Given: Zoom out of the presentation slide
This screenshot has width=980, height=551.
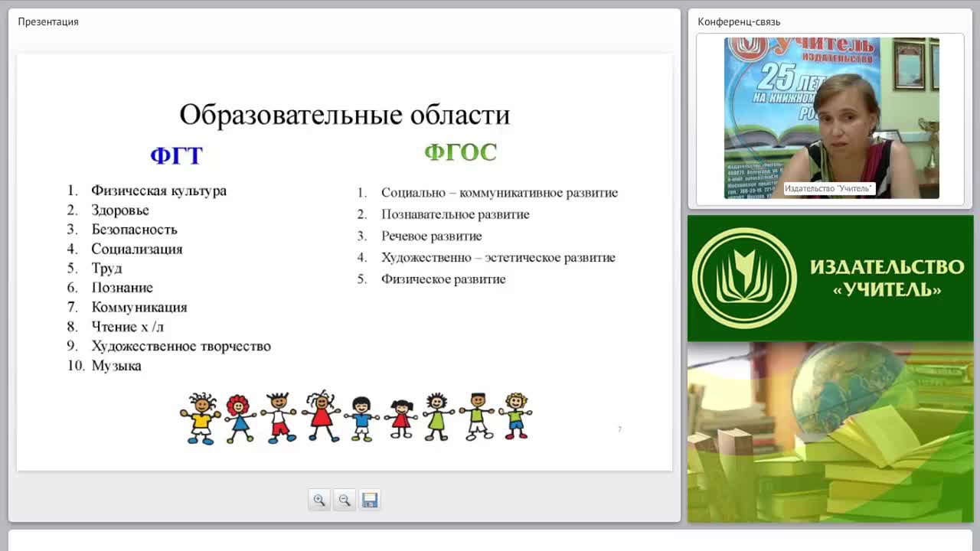Looking at the screenshot, I should (x=345, y=500).
